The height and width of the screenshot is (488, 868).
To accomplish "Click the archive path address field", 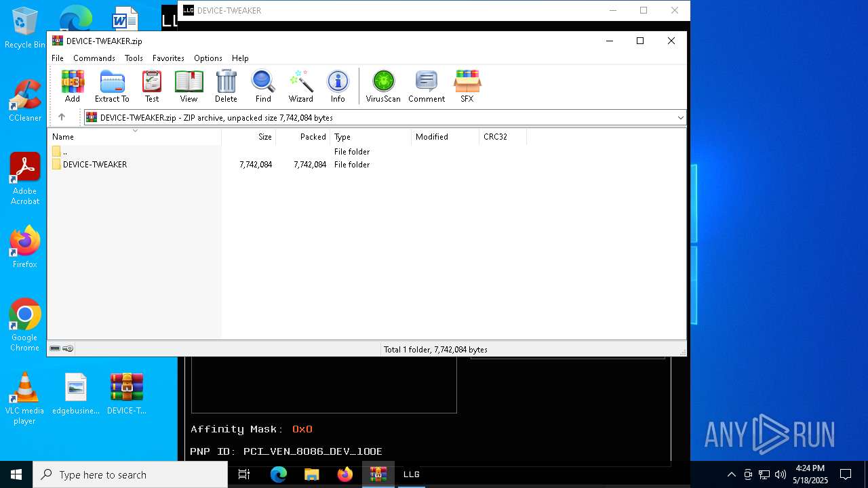I will coord(384,118).
